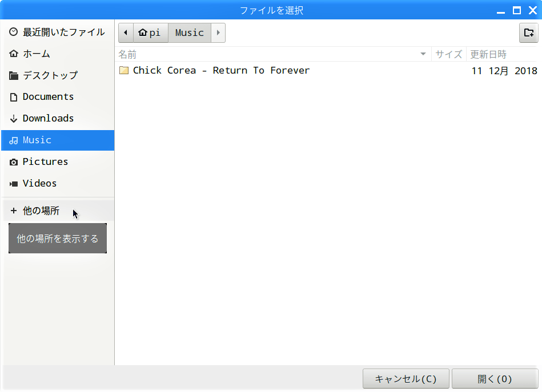Open デスクトップ in the sidebar
The height and width of the screenshot is (392, 542).
tap(58, 75)
